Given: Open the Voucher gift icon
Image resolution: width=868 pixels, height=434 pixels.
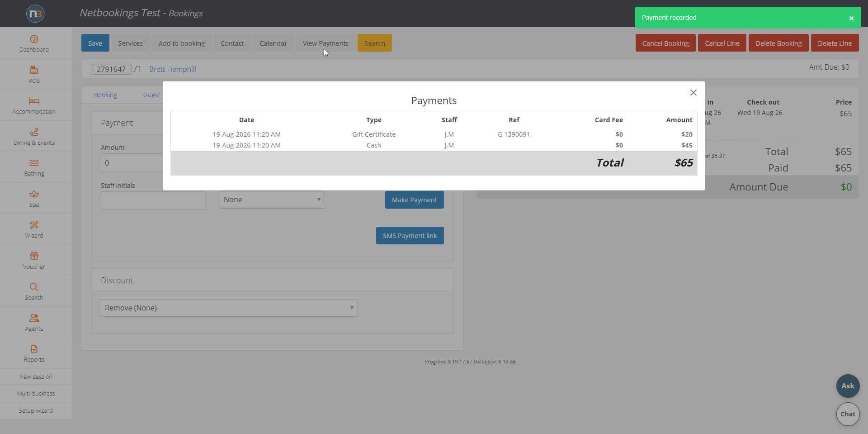Looking at the screenshot, I should tap(34, 256).
